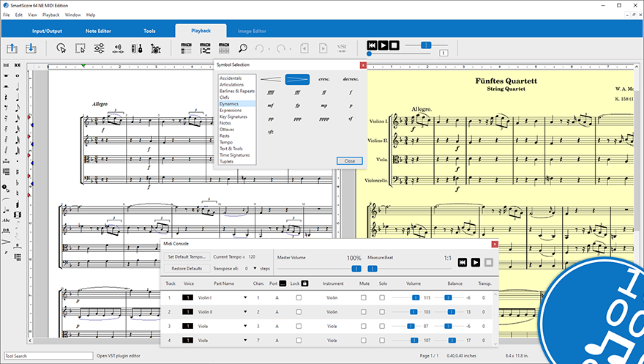
Task: Select the highlighted decrescendo hairpin symbol
Action: (x=297, y=79)
